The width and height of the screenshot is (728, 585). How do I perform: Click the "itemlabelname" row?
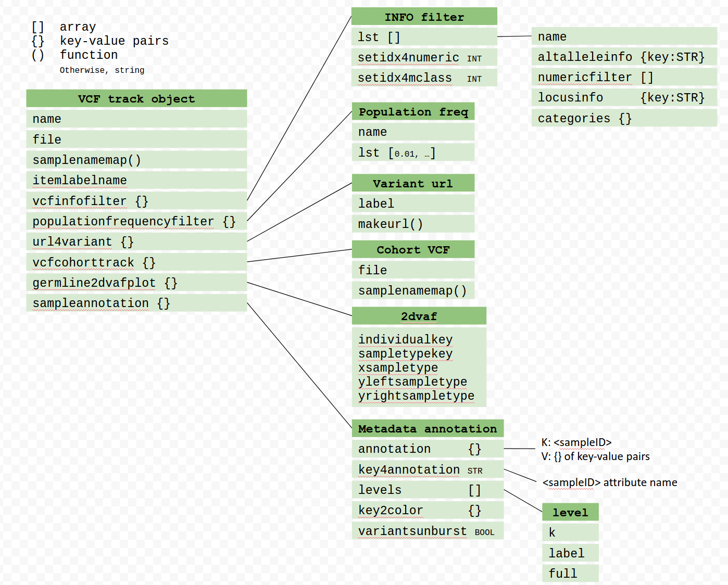pyautogui.click(x=136, y=181)
